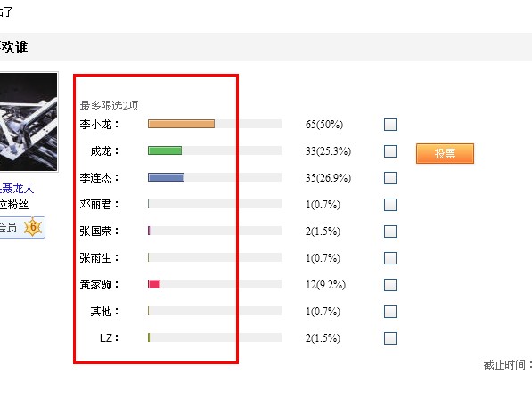Check the 李小龙 vote checkbox
This screenshot has width=532, height=398.
pyautogui.click(x=390, y=125)
